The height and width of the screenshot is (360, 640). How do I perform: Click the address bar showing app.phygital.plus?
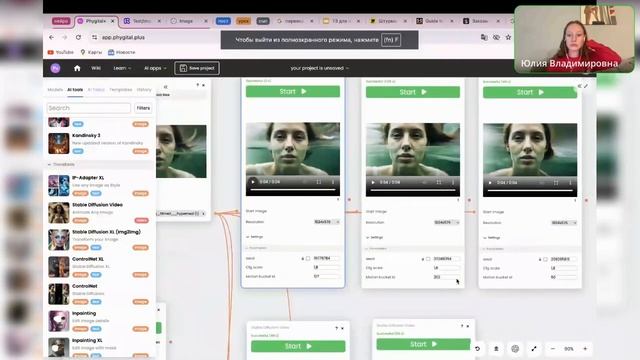point(123,37)
